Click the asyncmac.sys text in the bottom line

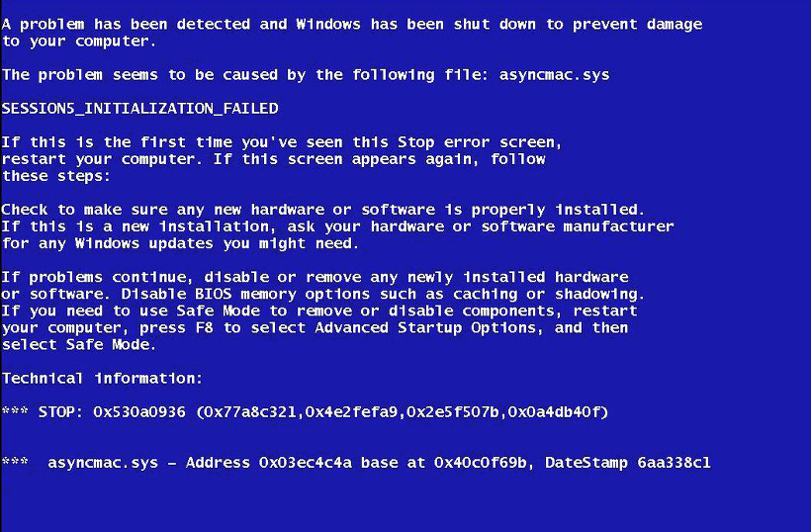coord(103,463)
